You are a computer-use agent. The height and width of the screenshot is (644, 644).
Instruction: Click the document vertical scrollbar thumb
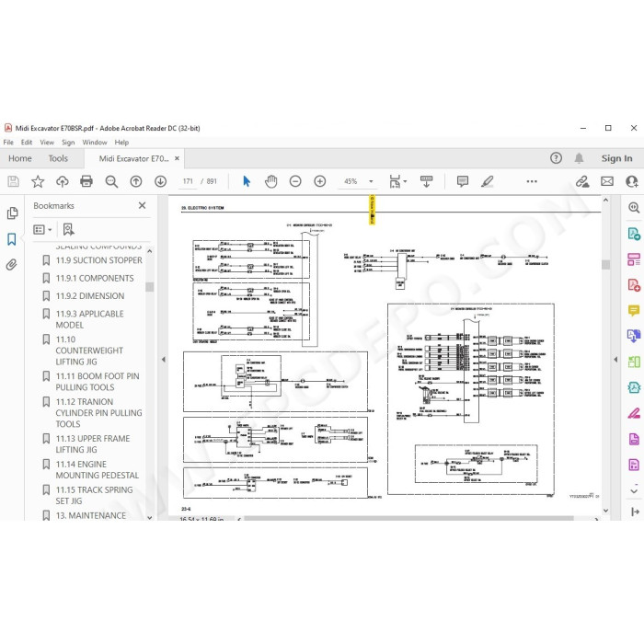click(605, 265)
